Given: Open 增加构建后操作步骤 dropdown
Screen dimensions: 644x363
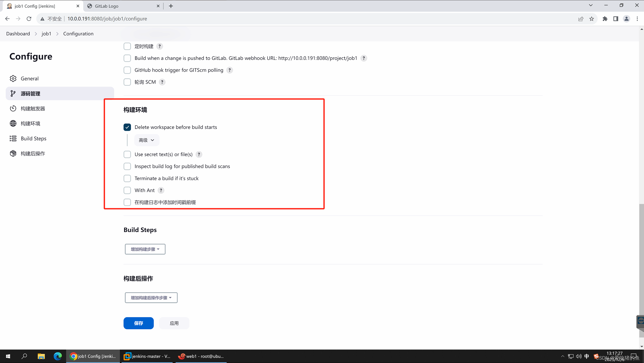Looking at the screenshot, I should click(150, 298).
